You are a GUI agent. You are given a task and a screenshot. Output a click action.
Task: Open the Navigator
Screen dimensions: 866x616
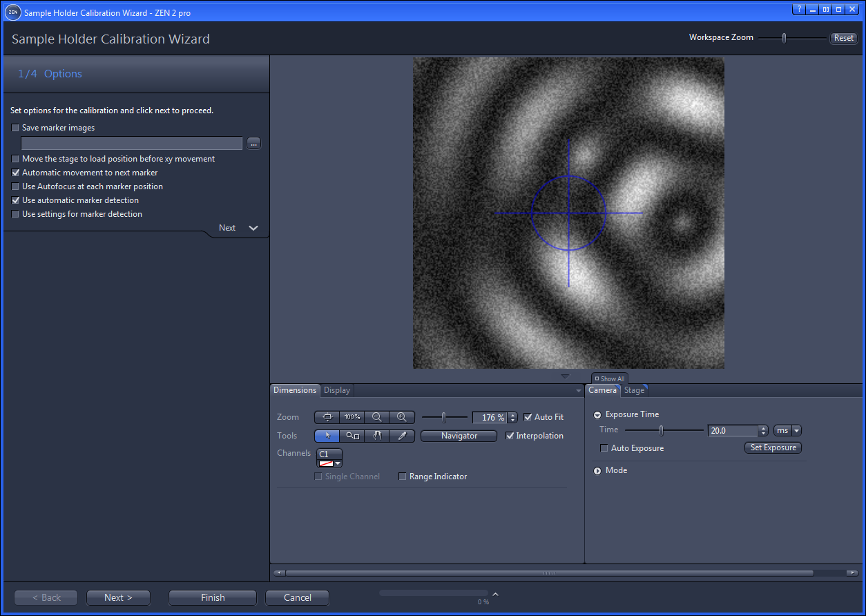coord(459,436)
